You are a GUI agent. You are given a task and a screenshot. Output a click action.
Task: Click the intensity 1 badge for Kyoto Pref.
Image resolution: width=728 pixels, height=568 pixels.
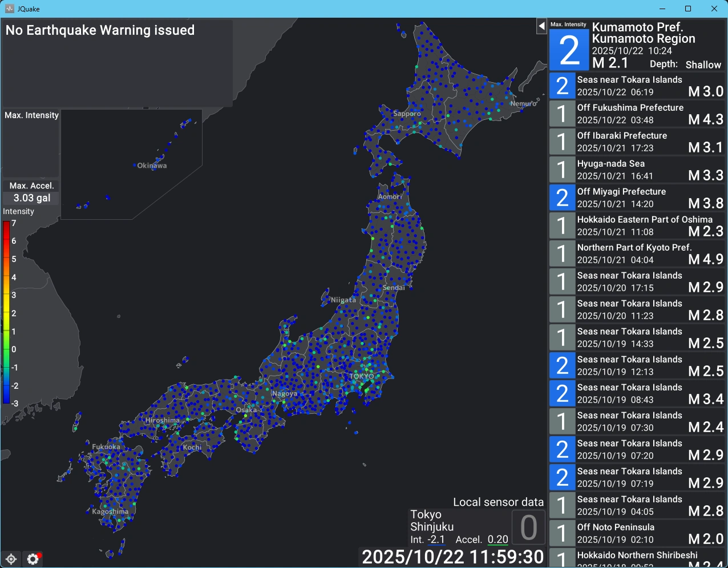562,253
